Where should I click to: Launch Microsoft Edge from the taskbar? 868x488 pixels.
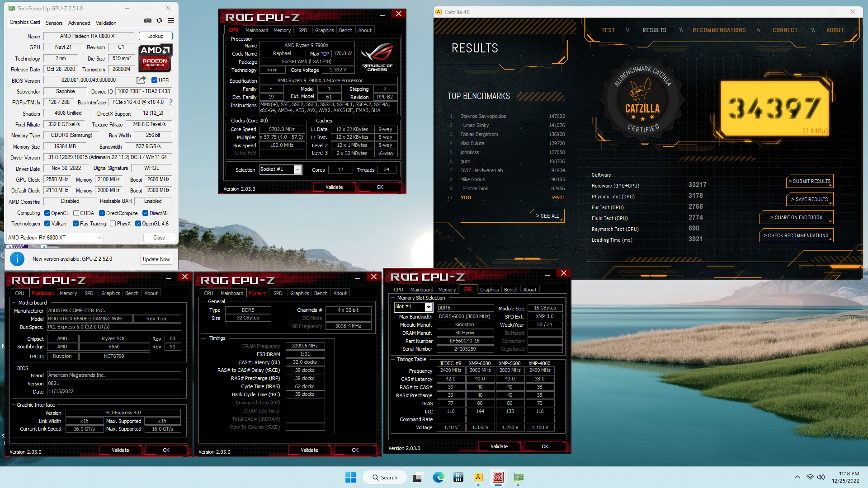click(x=438, y=477)
